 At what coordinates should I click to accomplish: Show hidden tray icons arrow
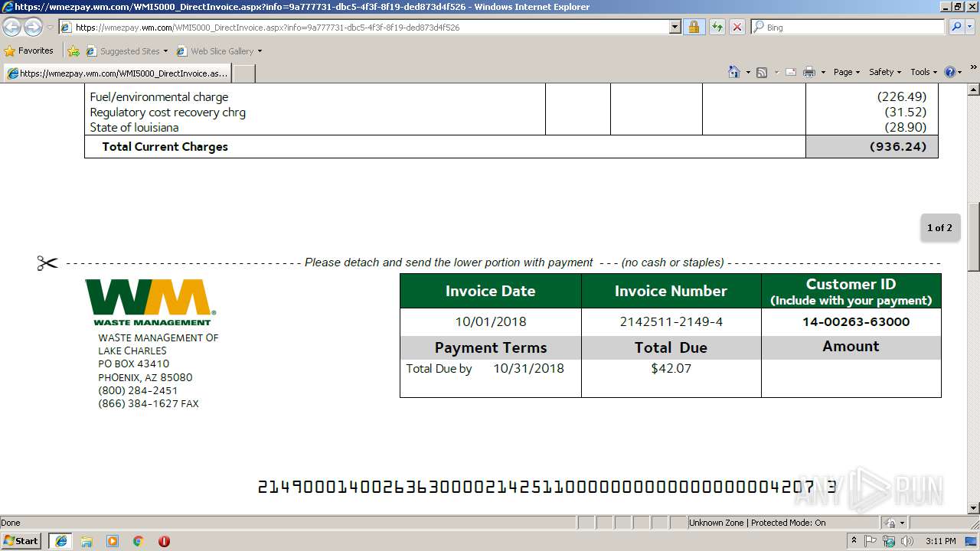coord(854,541)
